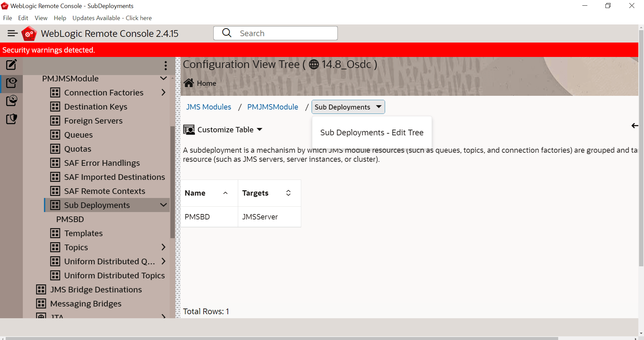Select Templates in the navigation tree
644x340 pixels.
(84, 233)
